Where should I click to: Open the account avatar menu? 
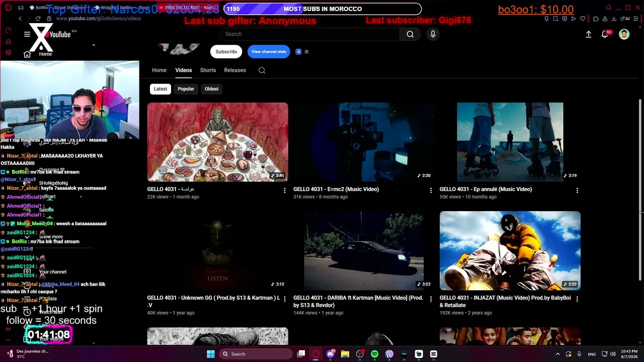pyautogui.click(x=624, y=34)
